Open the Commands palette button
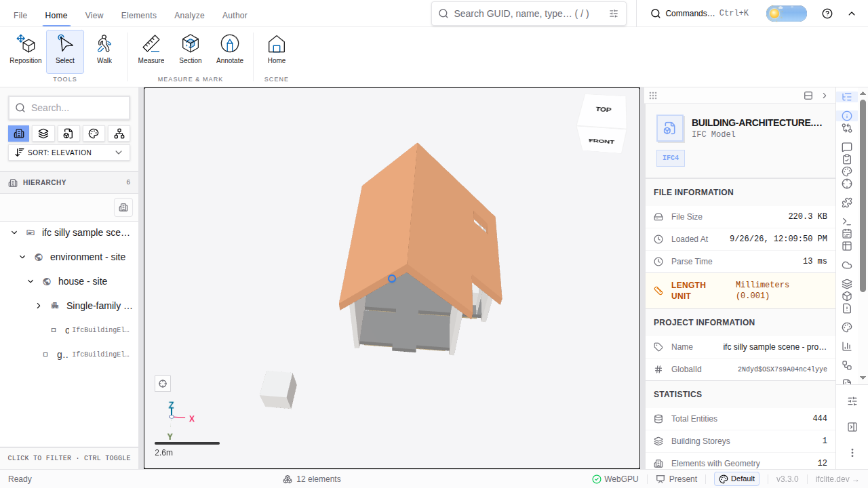Viewport: 868px width, 488px height. 699,14
